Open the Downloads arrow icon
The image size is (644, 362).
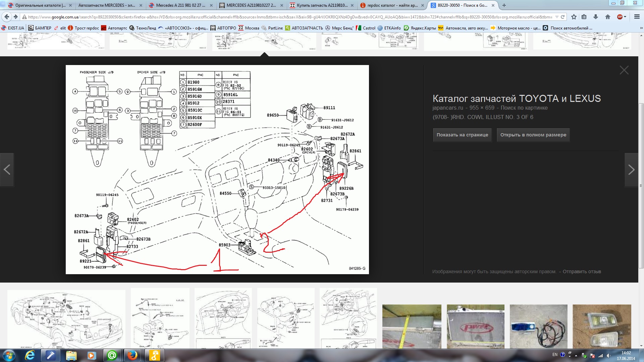pos(596,17)
